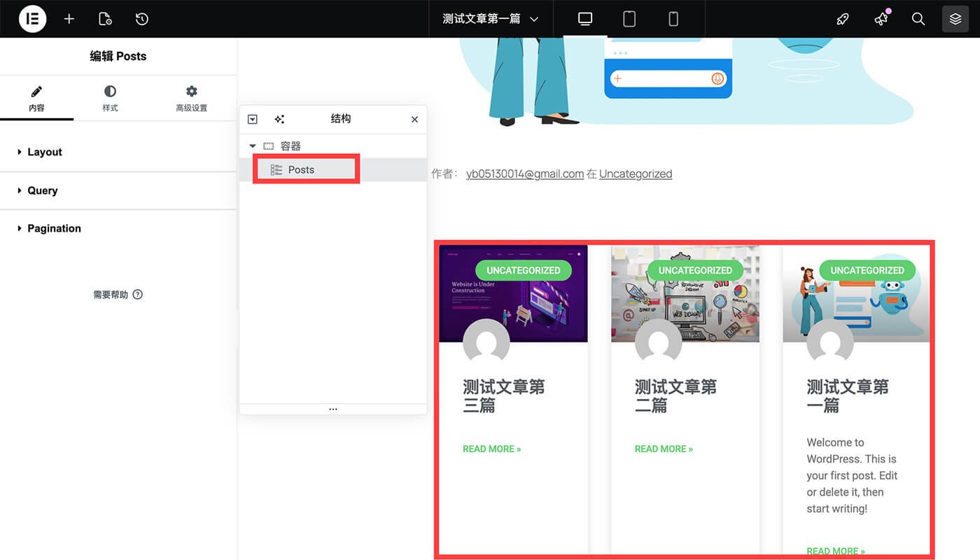Click the add element plus icon

pos(69,19)
